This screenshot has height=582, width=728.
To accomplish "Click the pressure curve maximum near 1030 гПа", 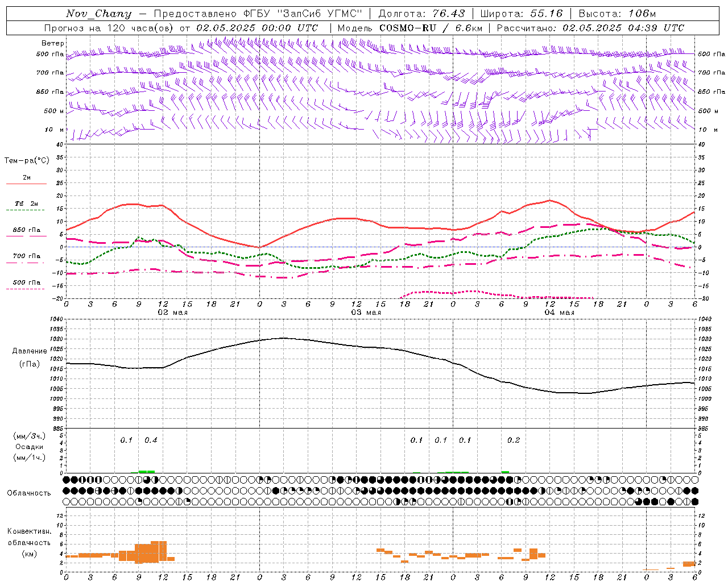I will coord(283,338).
